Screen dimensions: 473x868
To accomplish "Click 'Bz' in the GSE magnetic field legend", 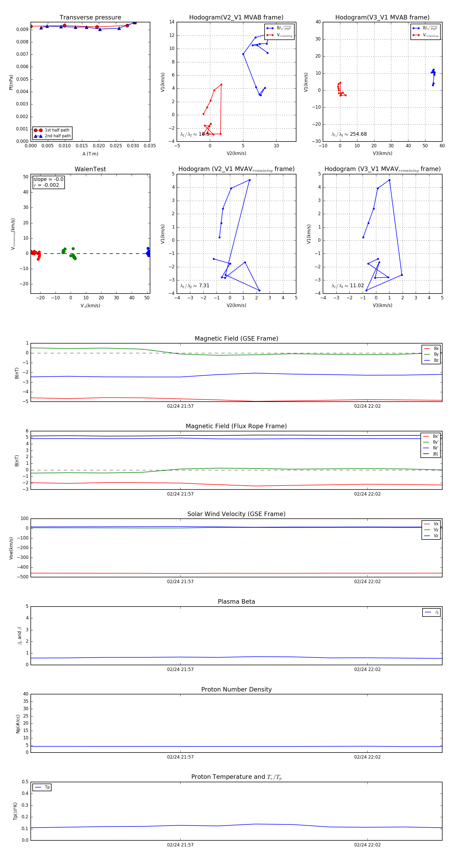I will tap(431, 360).
